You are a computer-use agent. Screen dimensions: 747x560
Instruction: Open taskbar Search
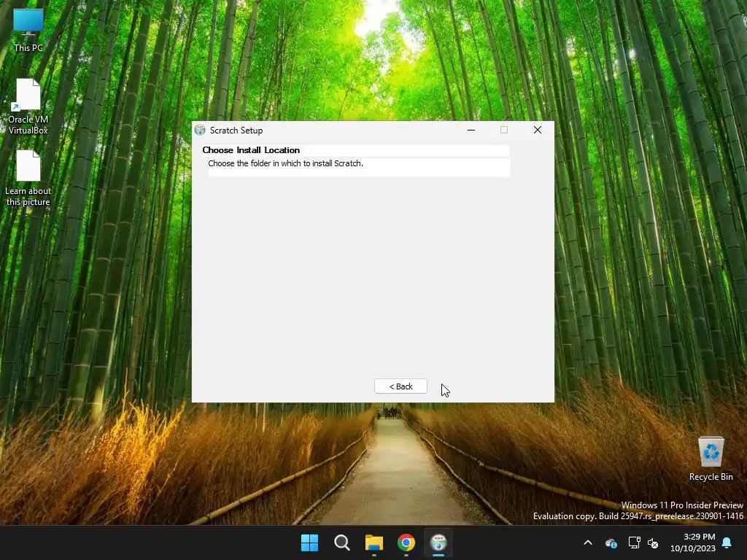click(341, 542)
